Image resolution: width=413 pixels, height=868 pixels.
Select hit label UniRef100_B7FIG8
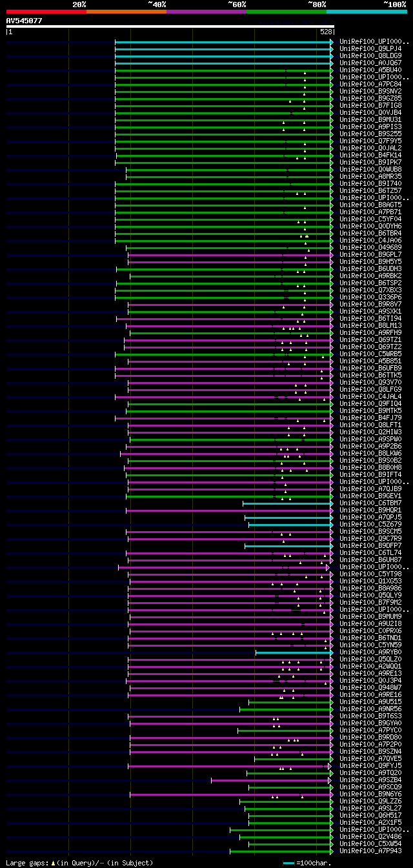point(370,105)
